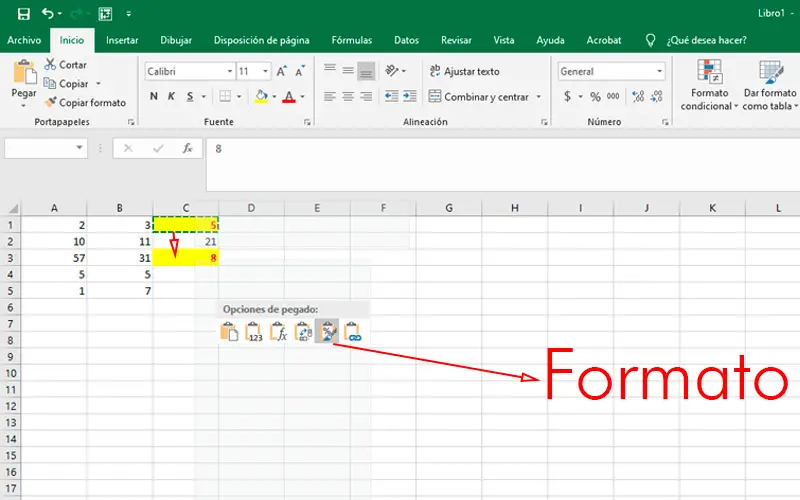Switch to the Insertar tab
The image size is (800, 500).
click(122, 40)
